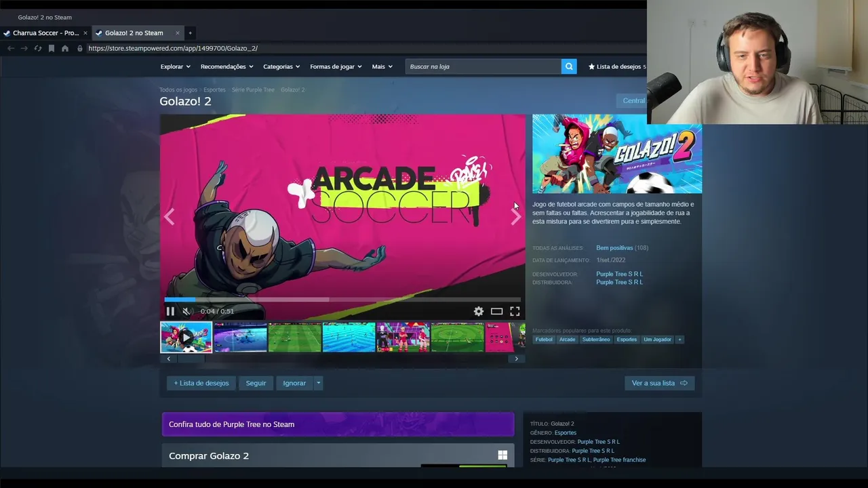The image size is (868, 488).
Task: Select the Um Jogador tag
Action: (x=657, y=339)
